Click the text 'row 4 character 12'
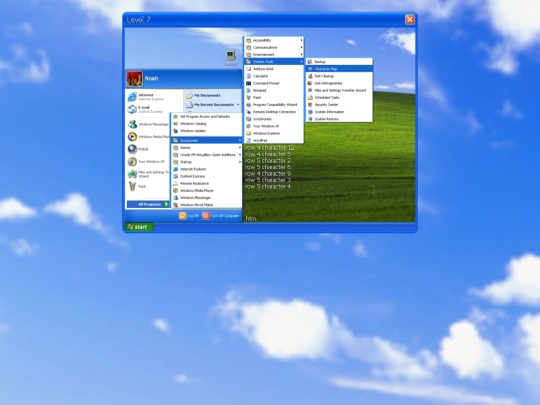This screenshot has width=540, height=405. pyautogui.click(x=270, y=148)
